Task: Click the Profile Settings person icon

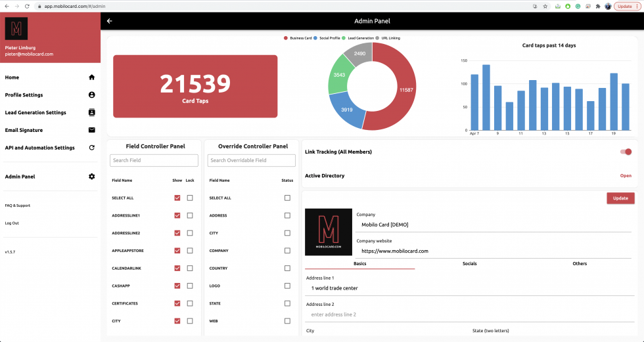Action: (92, 95)
